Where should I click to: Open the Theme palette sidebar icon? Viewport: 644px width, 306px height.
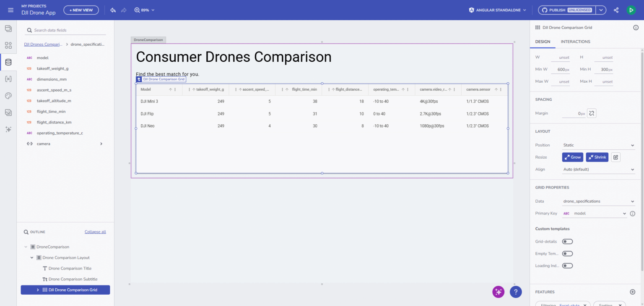(8, 96)
